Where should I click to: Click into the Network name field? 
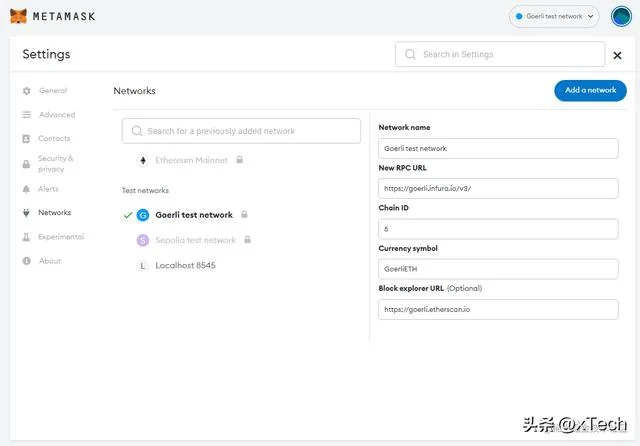(x=498, y=149)
